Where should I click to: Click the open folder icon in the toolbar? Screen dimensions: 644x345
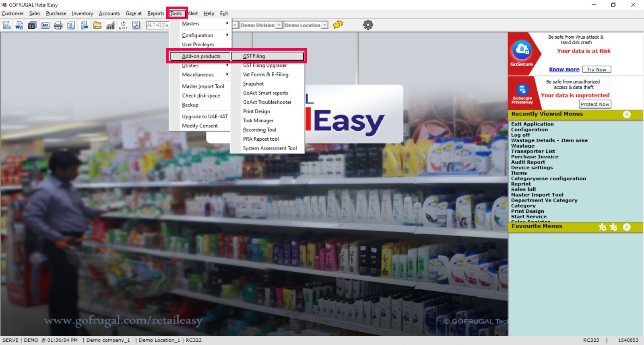tap(97, 25)
